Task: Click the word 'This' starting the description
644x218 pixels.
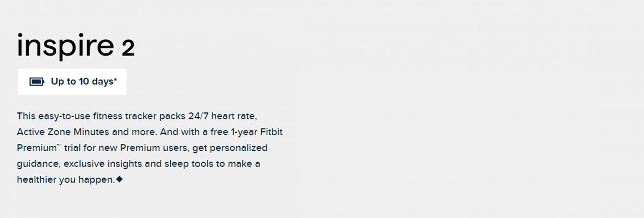Action: tap(26, 116)
